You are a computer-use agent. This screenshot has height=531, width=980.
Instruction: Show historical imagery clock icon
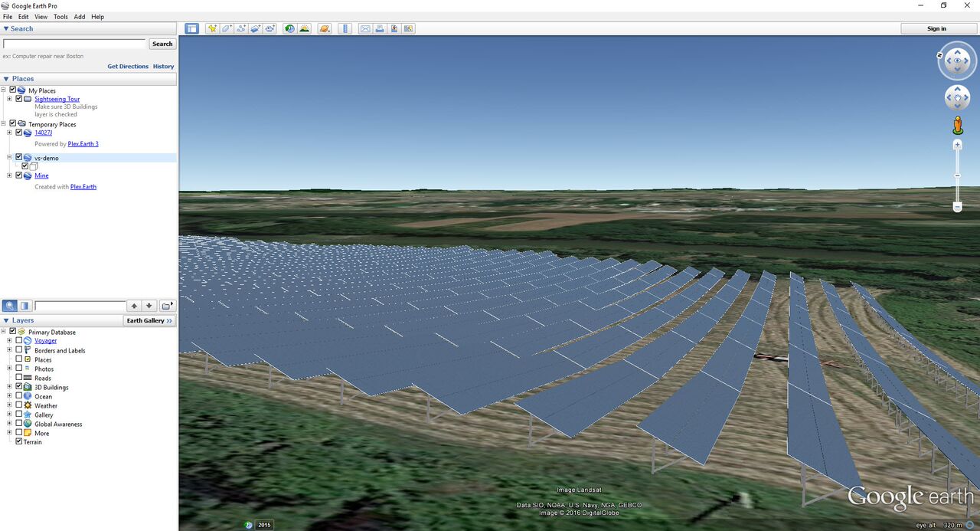pos(289,28)
